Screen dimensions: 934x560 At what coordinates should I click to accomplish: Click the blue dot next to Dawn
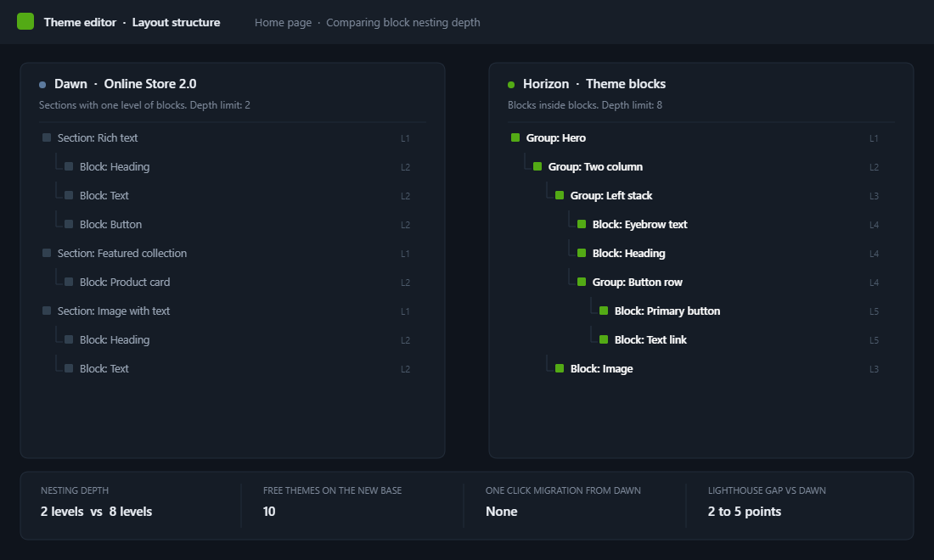pyautogui.click(x=42, y=85)
